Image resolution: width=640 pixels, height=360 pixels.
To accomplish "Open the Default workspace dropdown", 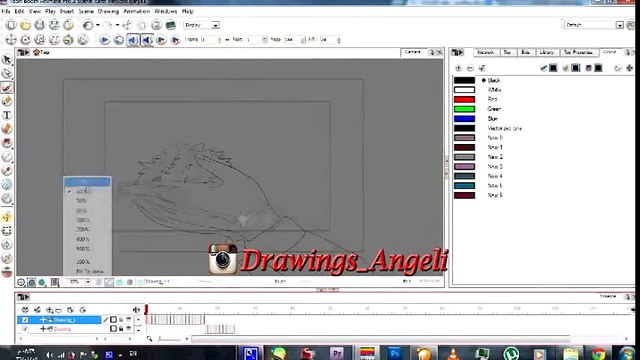I will pos(594,25).
